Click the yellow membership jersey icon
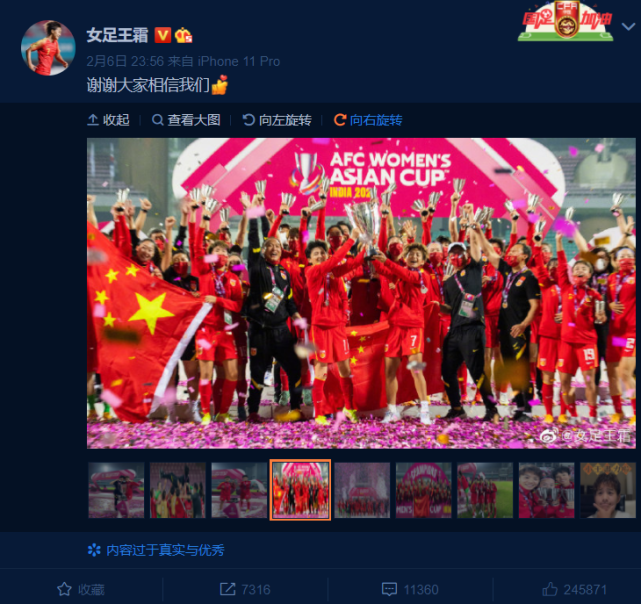The width and height of the screenshot is (641, 604). pyautogui.click(x=183, y=36)
